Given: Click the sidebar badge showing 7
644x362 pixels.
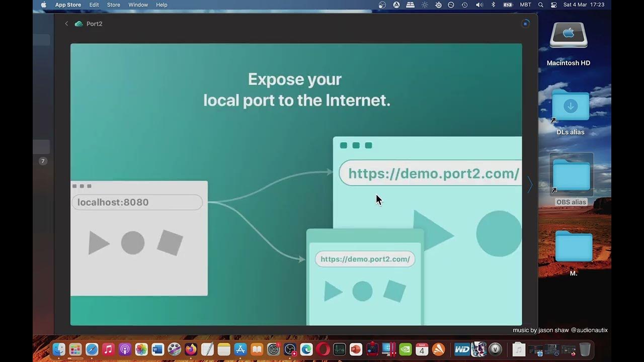Looking at the screenshot, I should [43, 161].
